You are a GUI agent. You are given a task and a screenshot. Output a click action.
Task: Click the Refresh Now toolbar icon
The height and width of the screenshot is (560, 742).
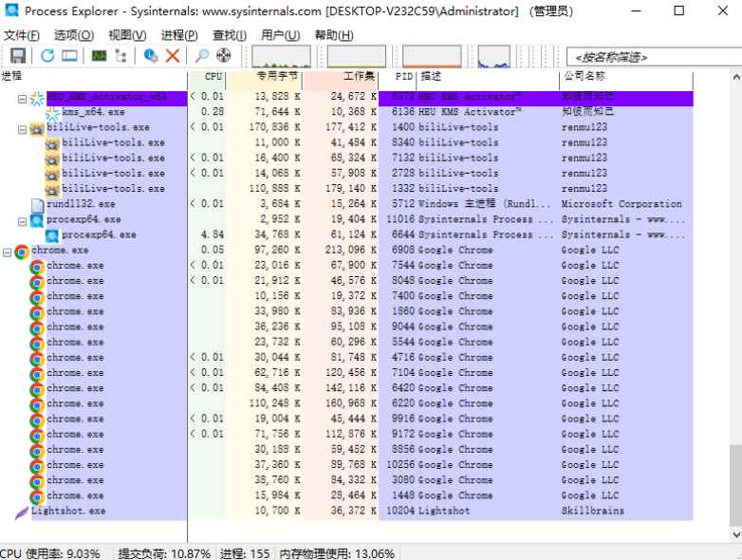point(47,56)
